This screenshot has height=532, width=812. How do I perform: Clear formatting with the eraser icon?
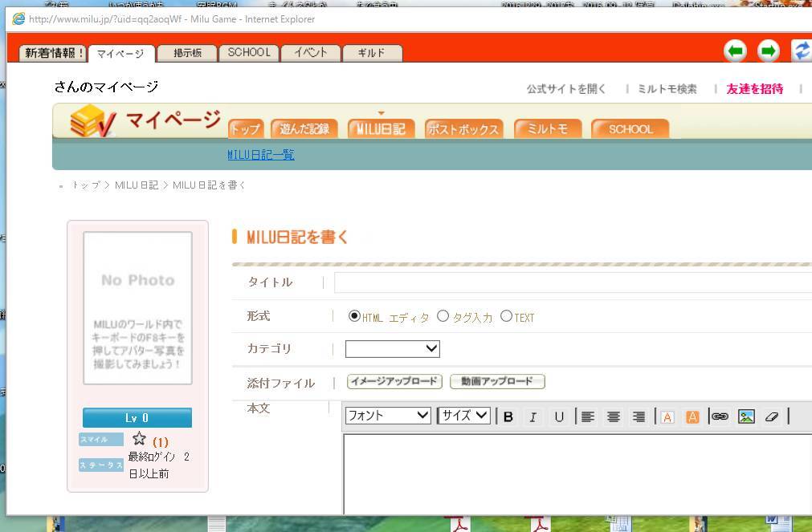(x=772, y=416)
